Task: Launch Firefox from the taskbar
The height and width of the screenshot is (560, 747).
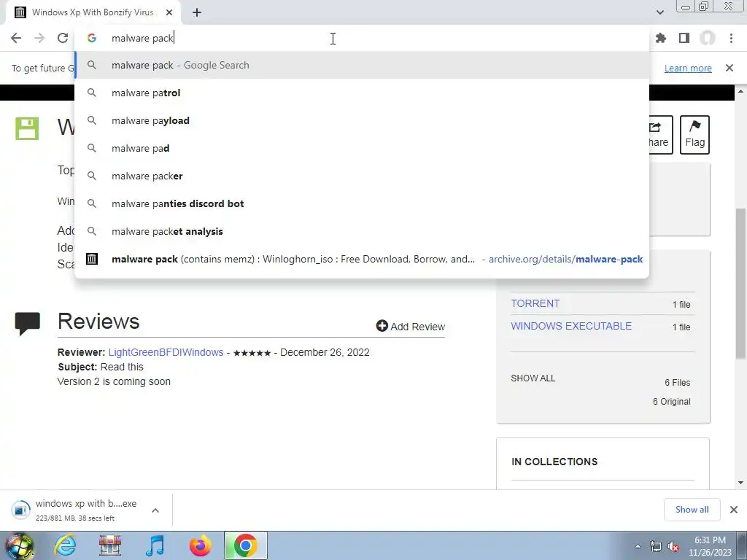Action: (200, 545)
